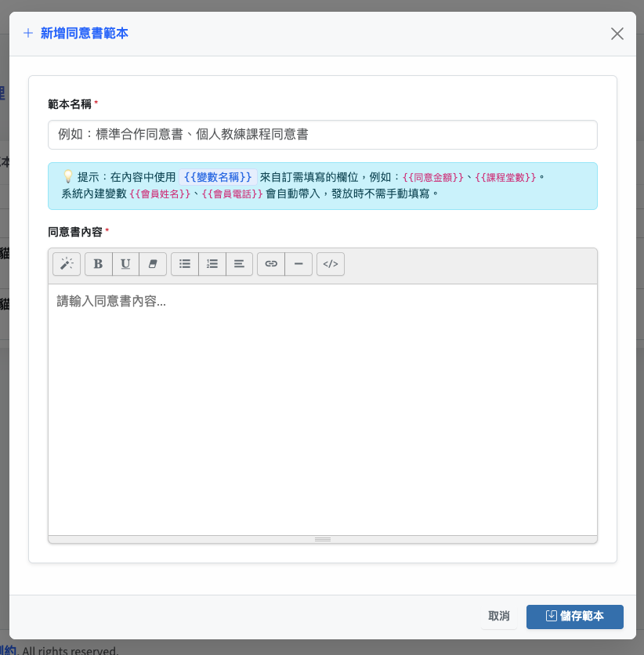Click the {{會員姓名}} built-in variable

160,194
